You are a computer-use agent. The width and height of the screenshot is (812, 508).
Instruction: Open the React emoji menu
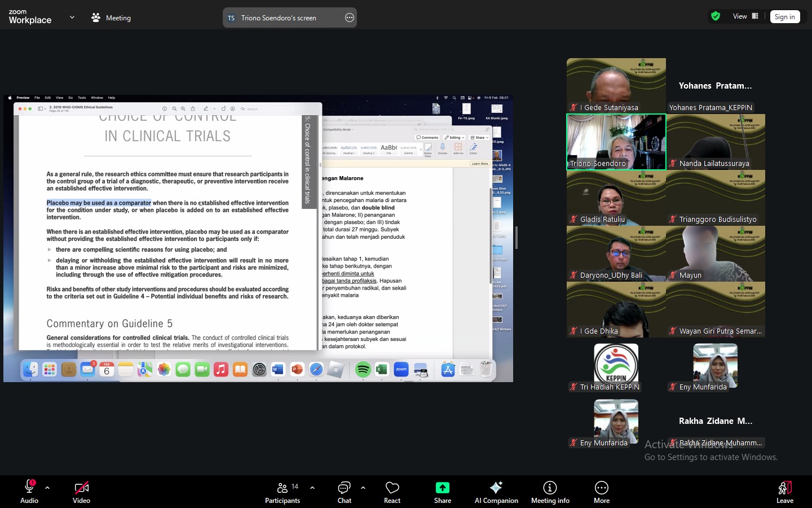pyautogui.click(x=392, y=491)
